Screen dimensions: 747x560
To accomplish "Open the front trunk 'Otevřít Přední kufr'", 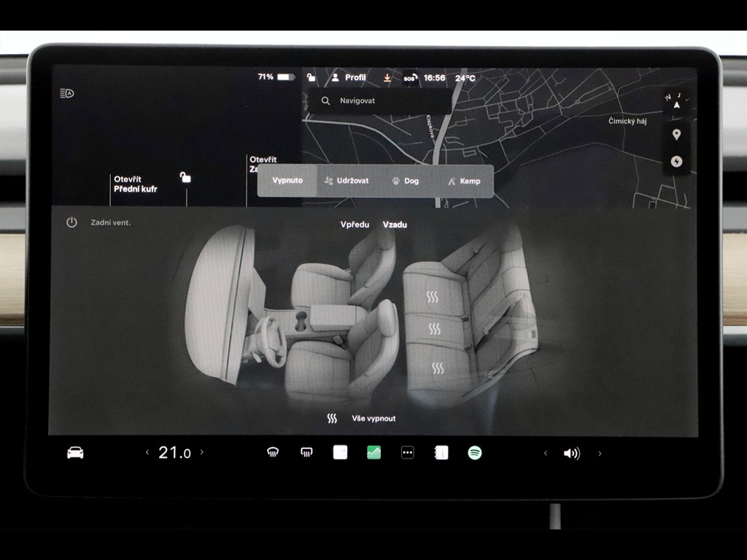I will tap(135, 184).
